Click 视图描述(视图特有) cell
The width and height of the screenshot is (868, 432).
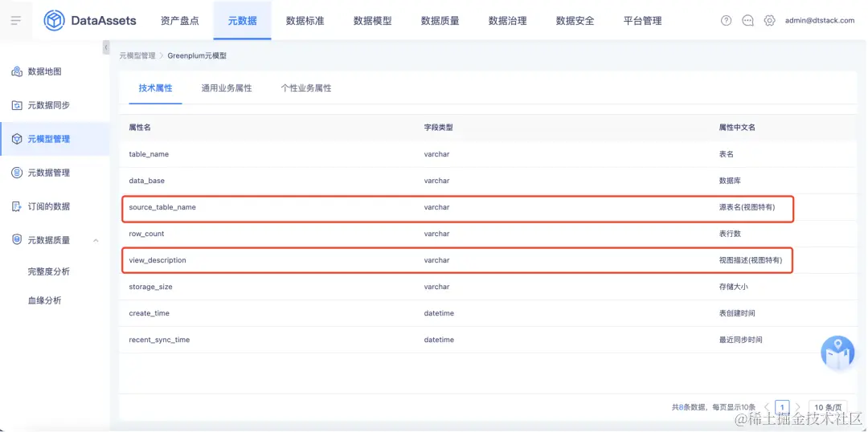click(751, 260)
